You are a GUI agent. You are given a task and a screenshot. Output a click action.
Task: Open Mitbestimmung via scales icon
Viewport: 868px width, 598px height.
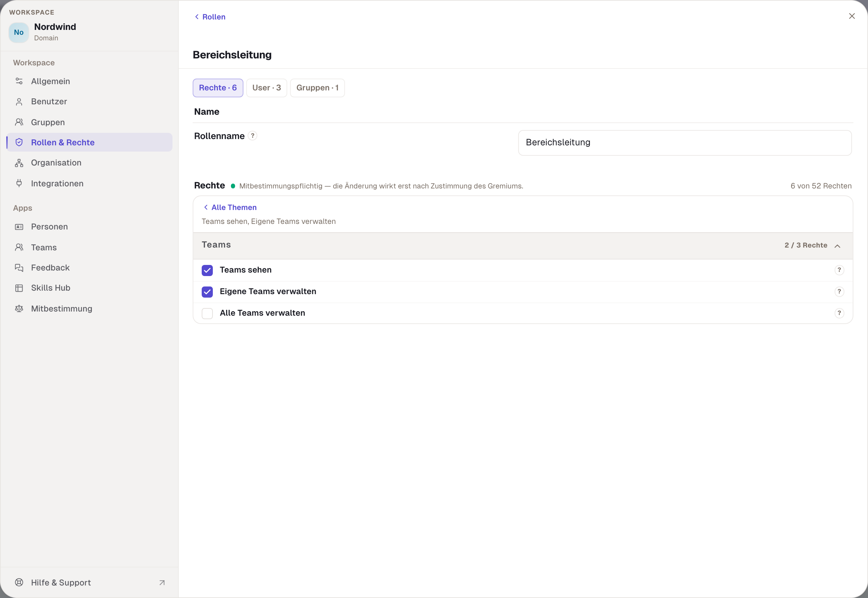[19, 309]
